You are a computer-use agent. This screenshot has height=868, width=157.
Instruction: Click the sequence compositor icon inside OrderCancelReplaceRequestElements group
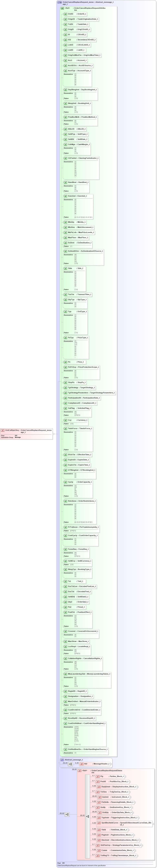pyautogui.click(x=87, y=816)
